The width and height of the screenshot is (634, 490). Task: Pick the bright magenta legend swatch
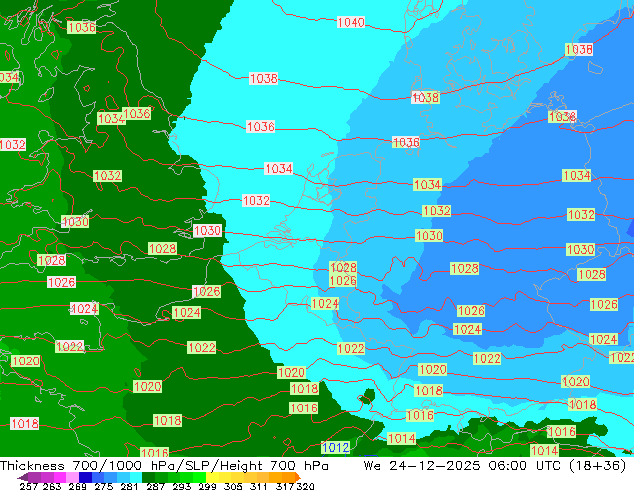[x=59, y=477]
